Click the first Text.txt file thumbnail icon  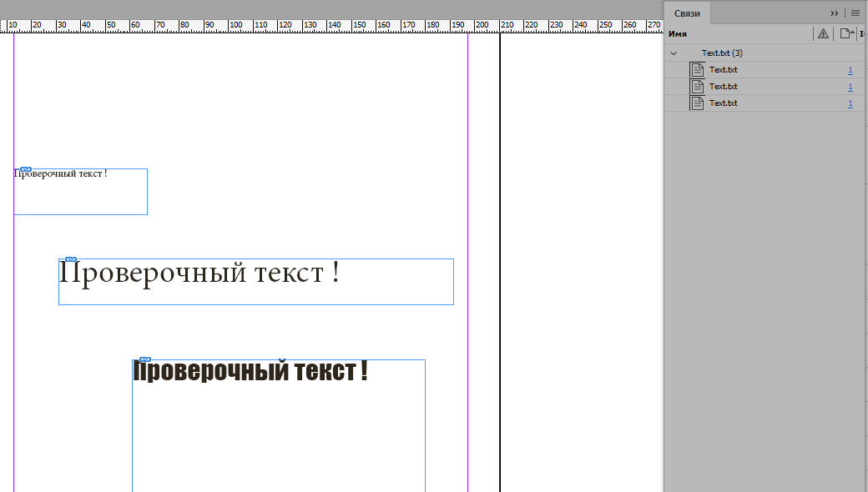[x=698, y=70]
